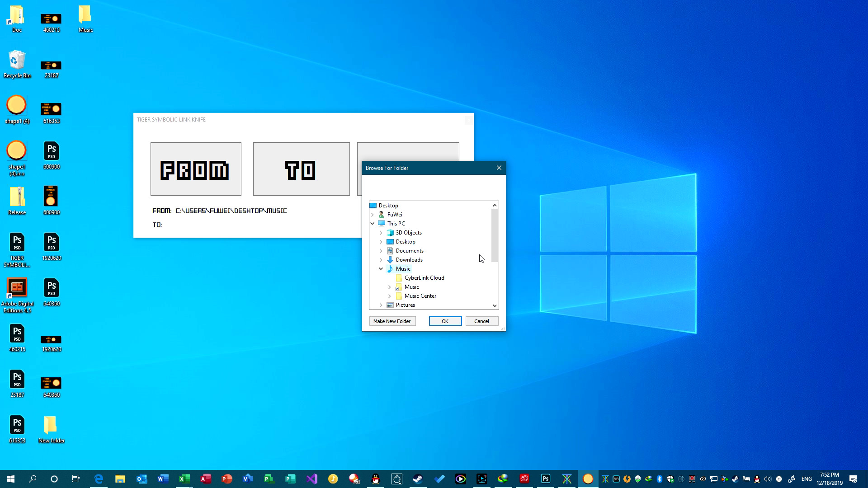
Task: Open the volume control in the tray
Action: pos(769,479)
